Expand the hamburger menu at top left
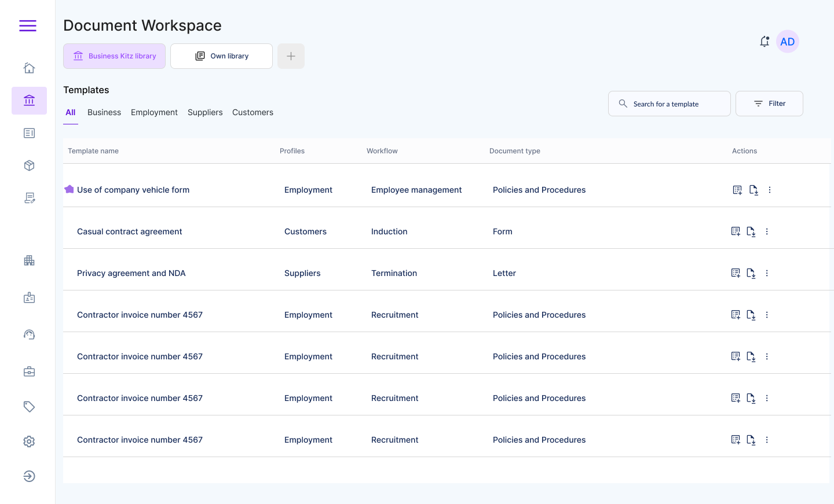834x504 pixels. (27, 25)
